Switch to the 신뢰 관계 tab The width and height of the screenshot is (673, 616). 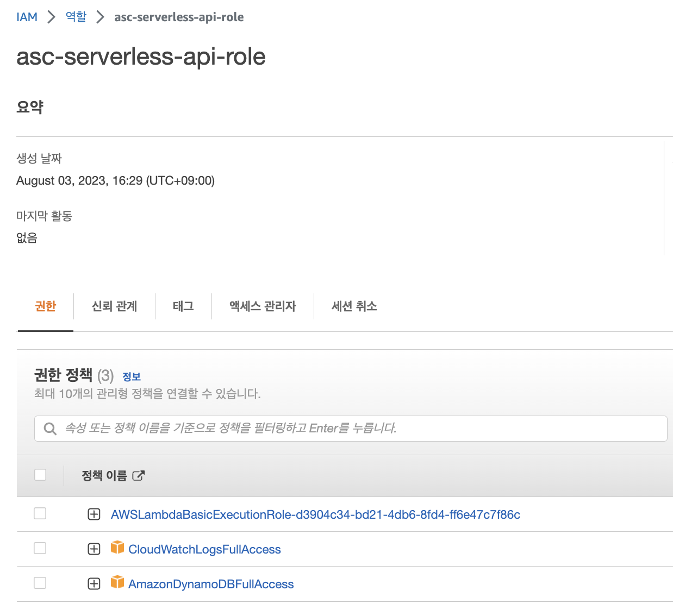click(x=114, y=306)
